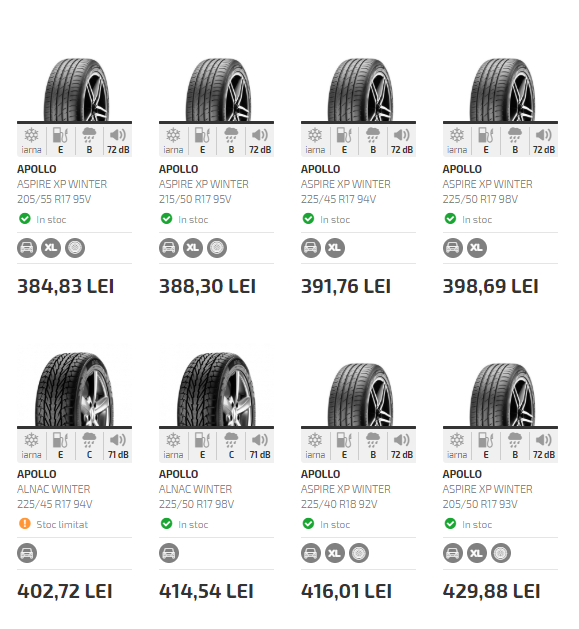Click the 429,88 LEI price
This screenshot has width=579, height=629.
(x=491, y=591)
